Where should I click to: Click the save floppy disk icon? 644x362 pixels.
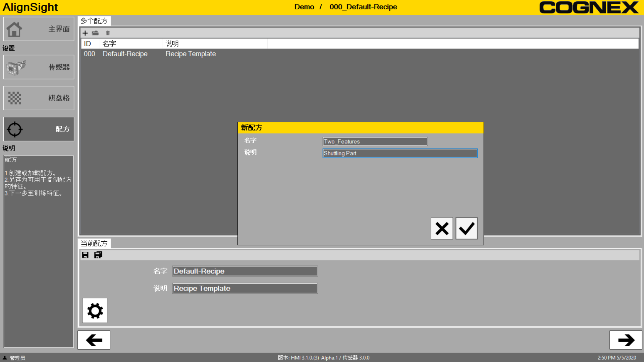(85, 255)
